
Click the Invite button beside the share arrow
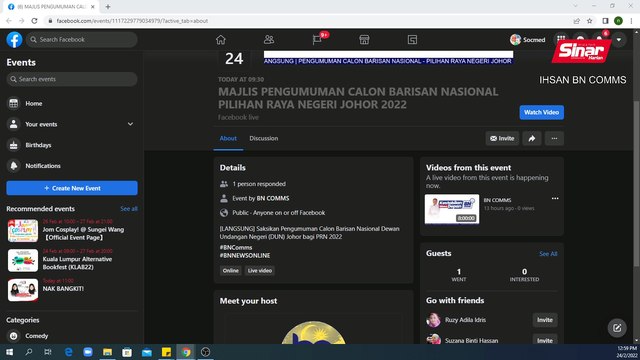point(502,138)
